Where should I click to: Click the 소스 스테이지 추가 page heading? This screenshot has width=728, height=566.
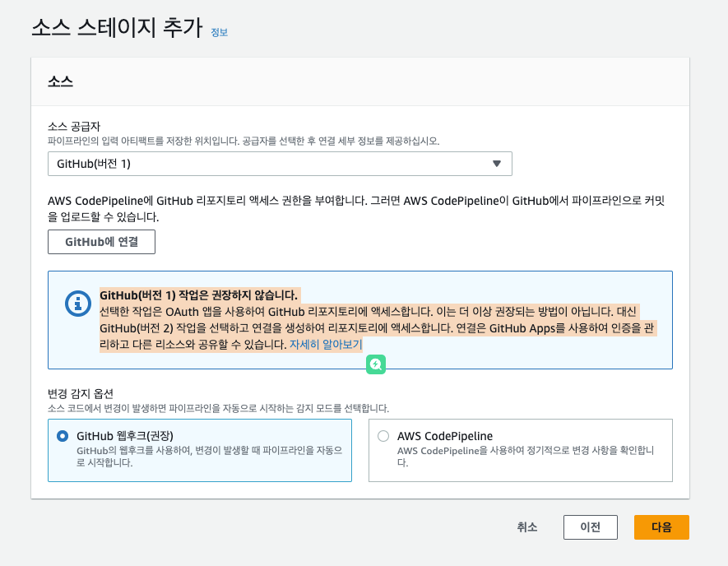point(117,28)
